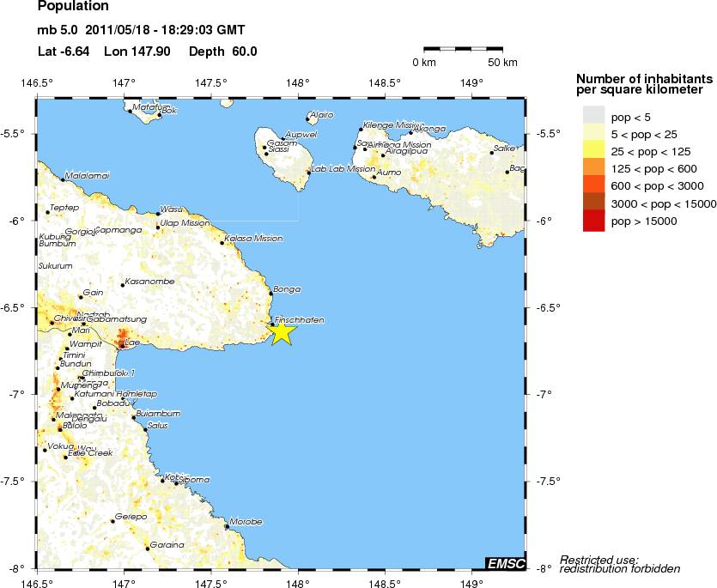The width and height of the screenshot is (717, 588).
Task: Pick the Malalamai town marker
Action: [x=63, y=179]
